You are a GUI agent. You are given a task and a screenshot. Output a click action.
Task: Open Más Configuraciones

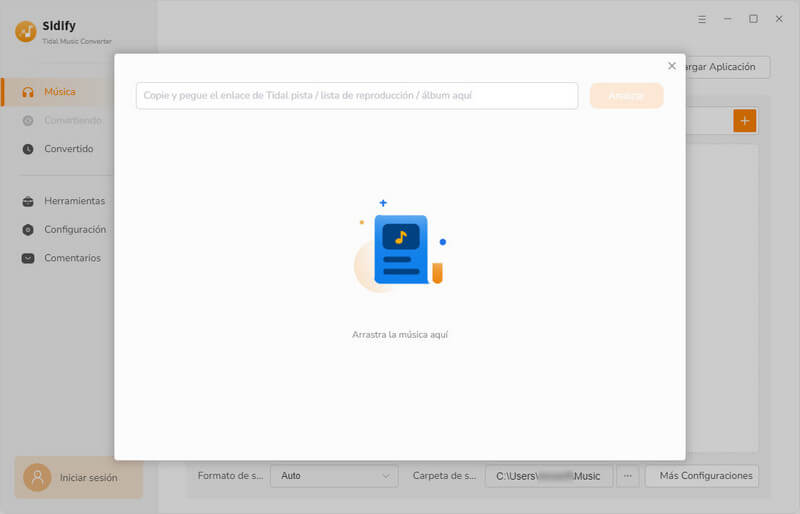[x=702, y=476]
